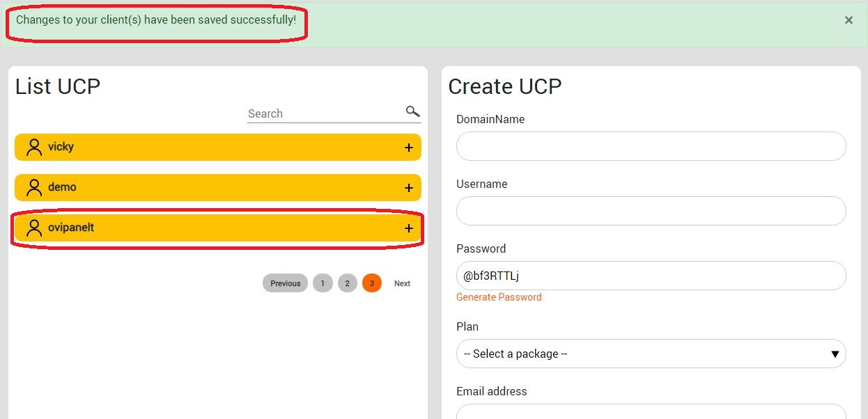Viewport: 868px width, 419px height.
Task: Go to the Next page
Action: point(402,283)
